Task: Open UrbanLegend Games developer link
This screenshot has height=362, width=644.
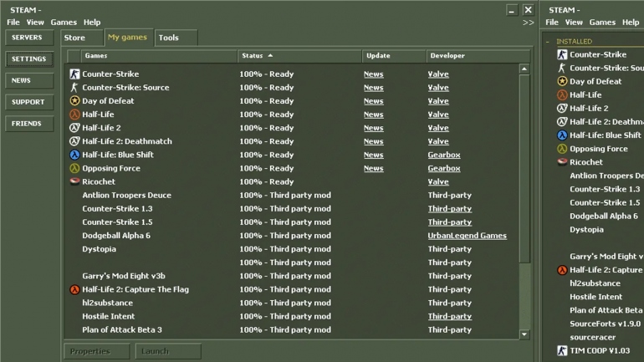Action: 467,236
